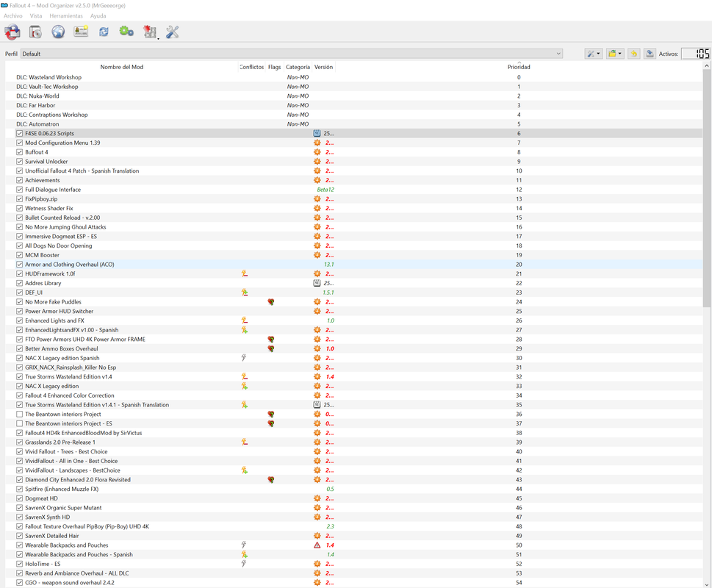Image resolution: width=712 pixels, height=588 pixels.
Task: Click install mod from archive icon
Action: click(x=35, y=32)
